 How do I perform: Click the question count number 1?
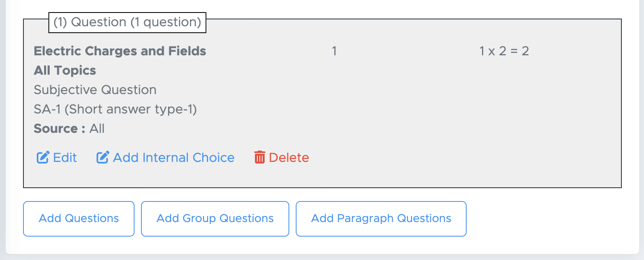point(334,51)
